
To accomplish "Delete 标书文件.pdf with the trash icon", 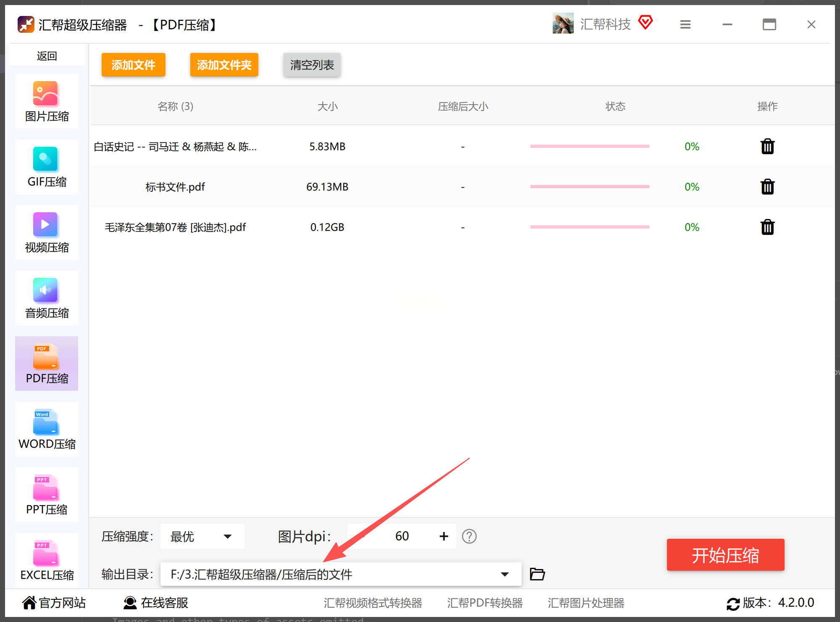I will coord(767,187).
